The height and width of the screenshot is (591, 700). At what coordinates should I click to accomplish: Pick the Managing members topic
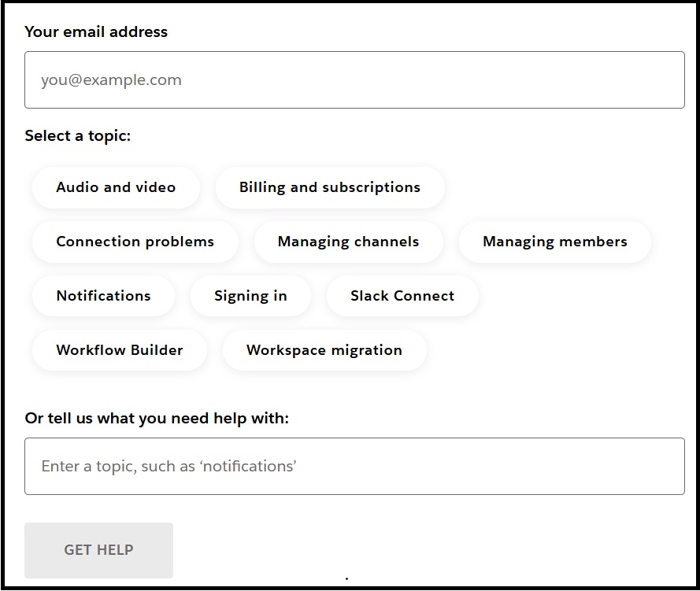tap(554, 242)
